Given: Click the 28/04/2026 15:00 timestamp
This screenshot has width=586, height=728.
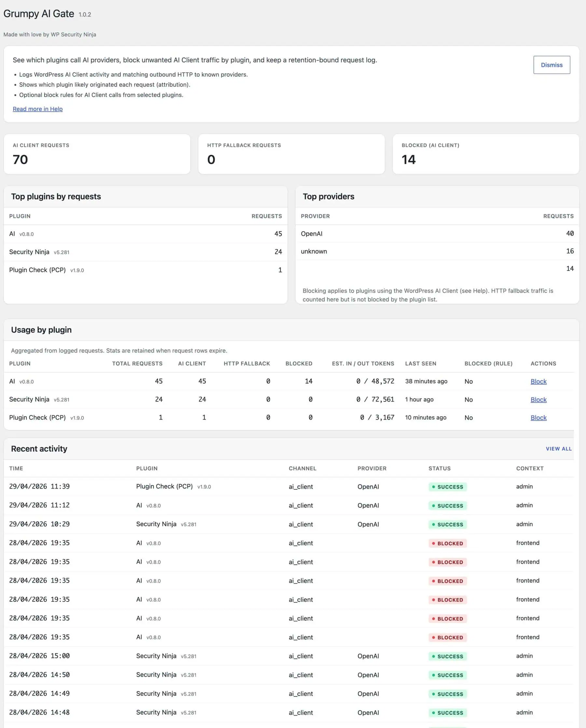Looking at the screenshot, I should (39, 656).
